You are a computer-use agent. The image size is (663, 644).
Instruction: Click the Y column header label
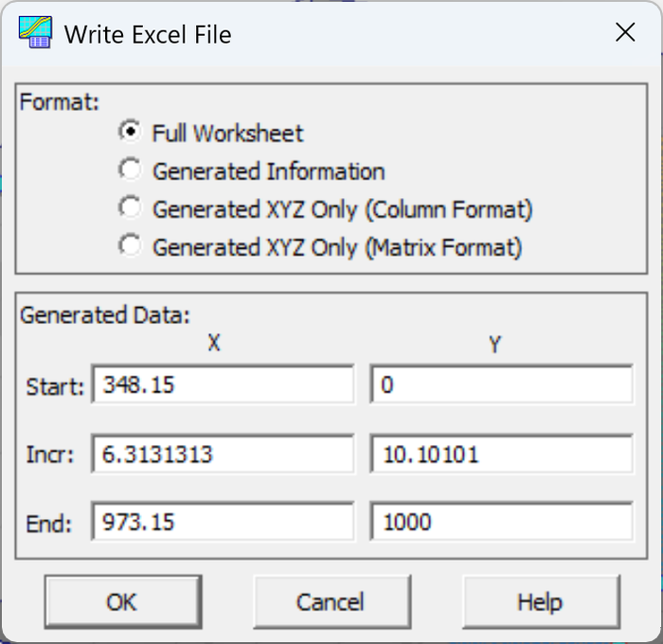click(495, 344)
